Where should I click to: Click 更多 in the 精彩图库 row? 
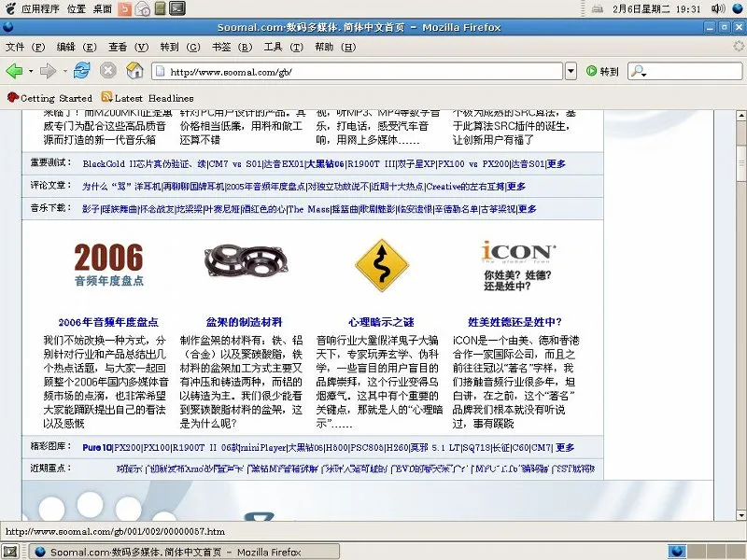point(565,448)
